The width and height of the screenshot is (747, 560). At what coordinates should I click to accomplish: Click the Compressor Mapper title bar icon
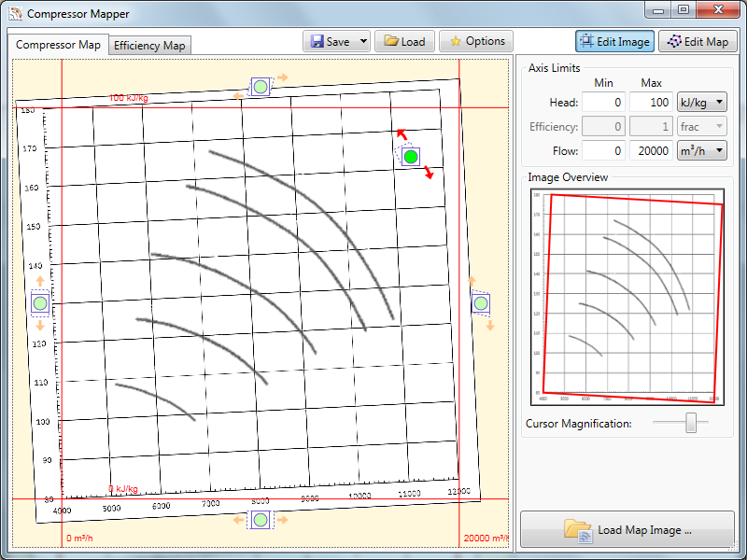click(x=15, y=13)
